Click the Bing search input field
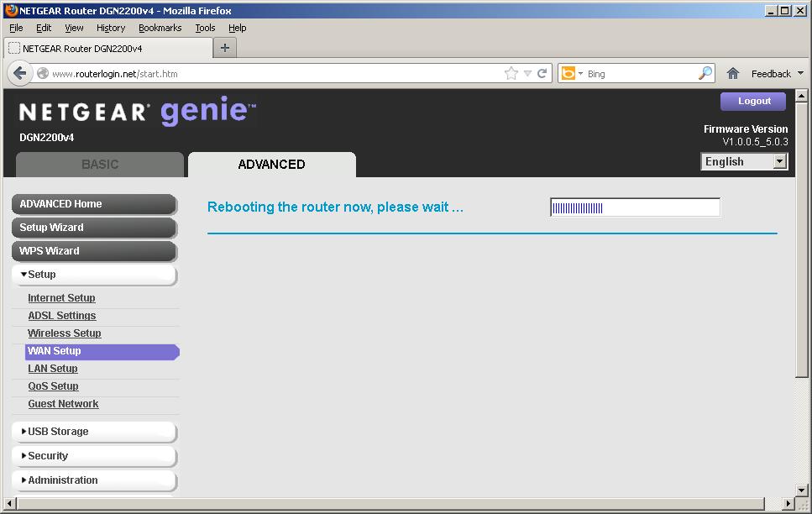 click(641, 74)
